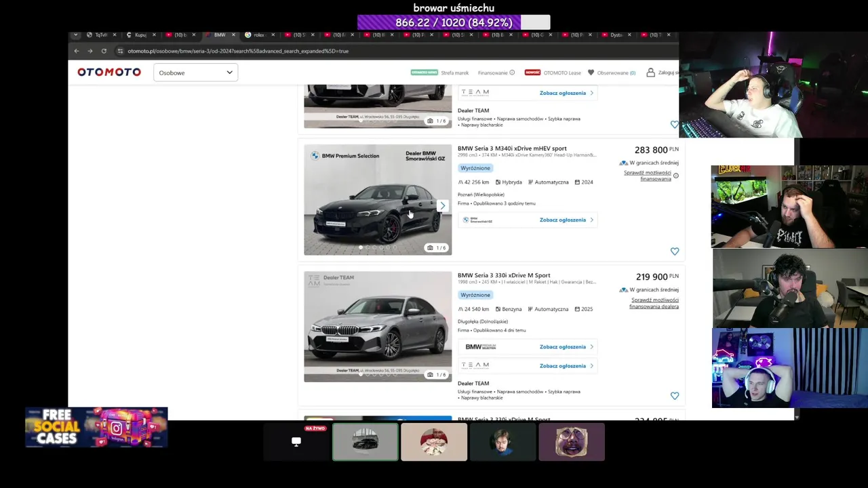Open BMW Seria 3 M340i xDrive mHEV sport title

[x=512, y=148]
